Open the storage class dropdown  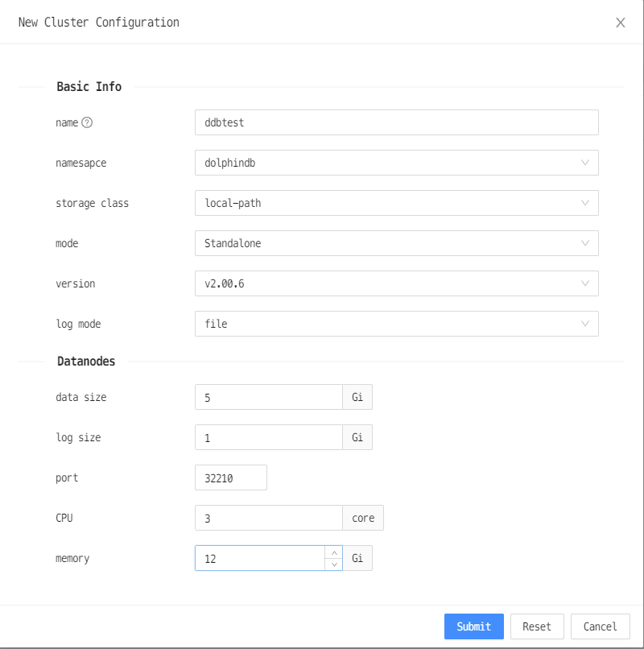pyautogui.click(x=397, y=203)
